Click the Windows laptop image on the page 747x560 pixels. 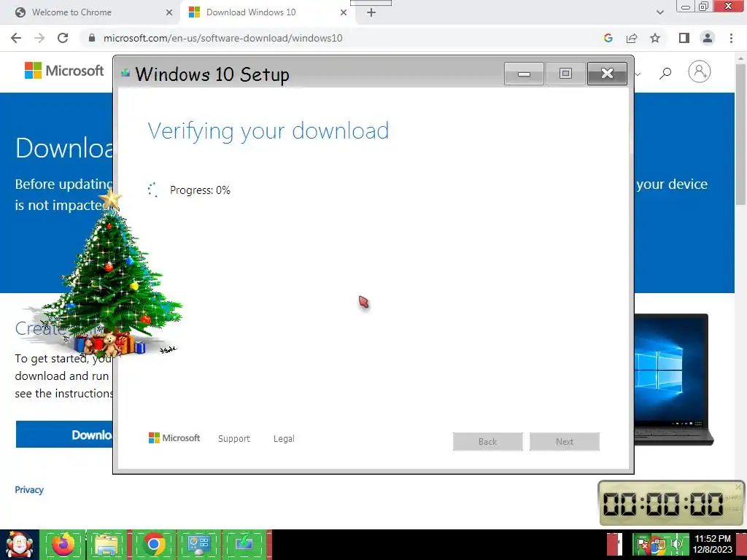point(673,379)
